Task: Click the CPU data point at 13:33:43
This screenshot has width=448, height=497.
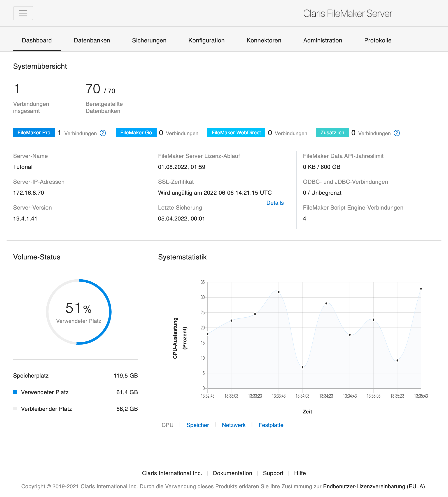Action: [279, 292]
